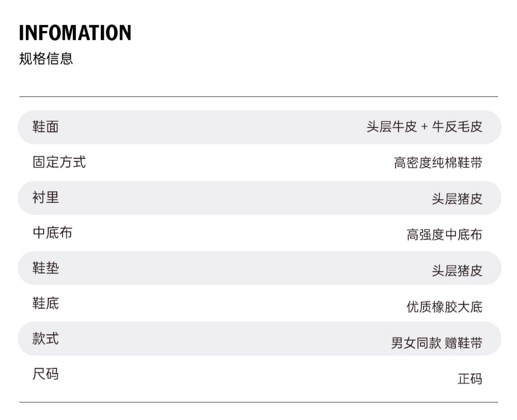Click the plus sign in the 鞋面 value
517x420 pixels.
pyautogui.click(x=424, y=127)
